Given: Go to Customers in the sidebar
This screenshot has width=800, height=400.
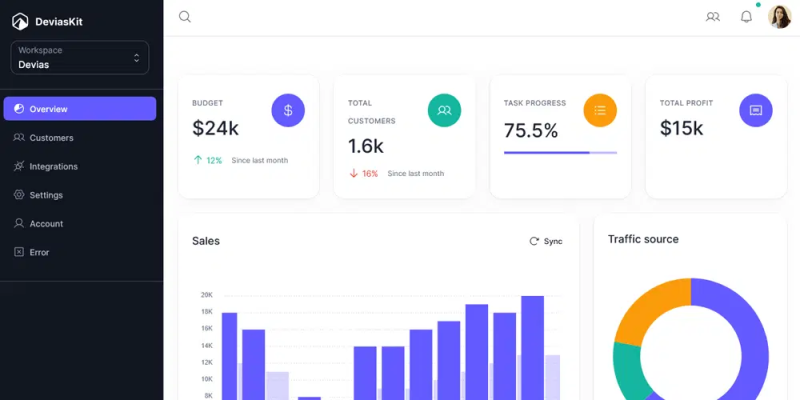Looking at the screenshot, I should click(x=80, y=138).
